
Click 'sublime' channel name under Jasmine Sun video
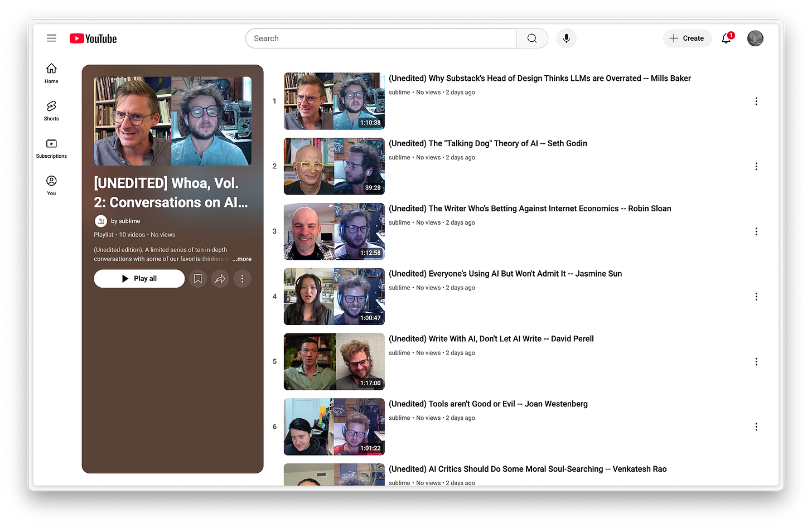coord(399,288)
